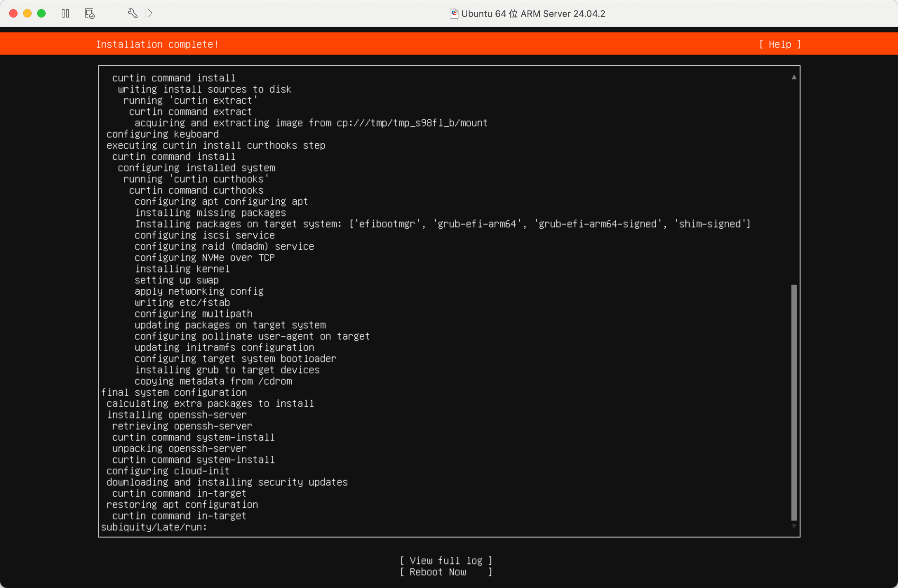898x588 pixels.
Task: Click the 'configuring keyboard' log line
Action: click(163, 134)
